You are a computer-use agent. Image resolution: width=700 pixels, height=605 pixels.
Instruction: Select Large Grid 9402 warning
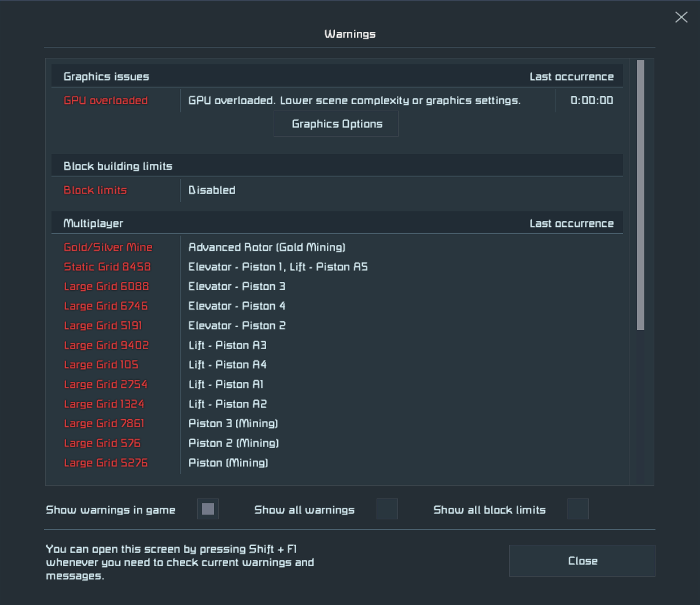106,346
